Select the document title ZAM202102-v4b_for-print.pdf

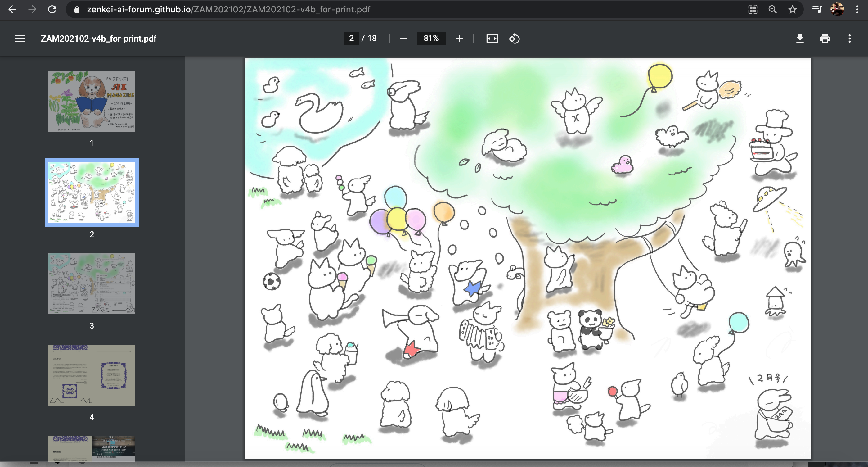point(98,39)
